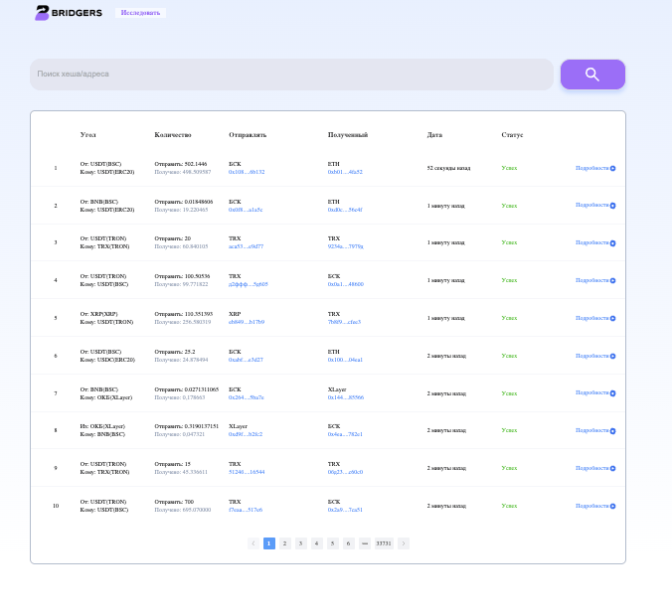Click the details arrow icon in row 7
The height and width of the screenshot is (616, 672).
(x=612, y=393)
